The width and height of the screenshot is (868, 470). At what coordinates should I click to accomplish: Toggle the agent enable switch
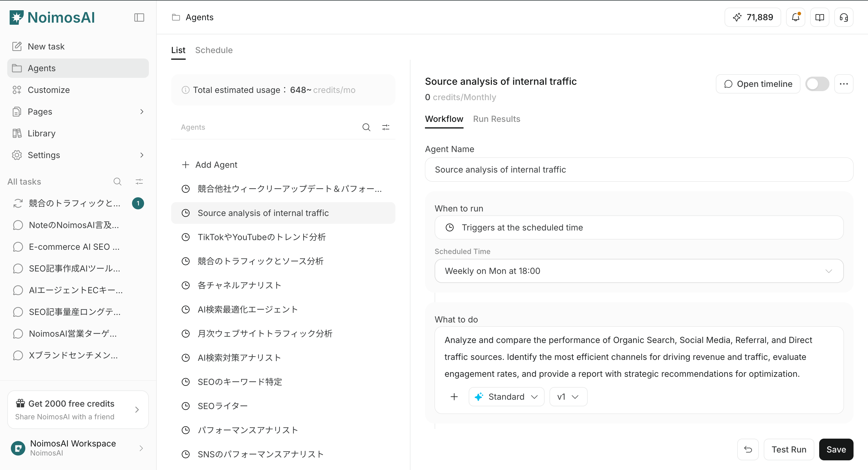(x=817, y=84)
